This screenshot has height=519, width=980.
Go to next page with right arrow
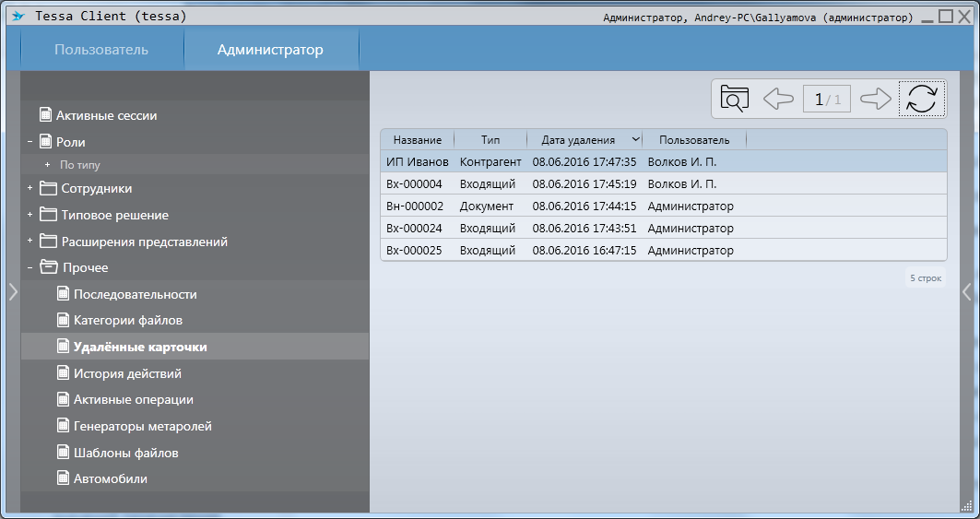[x=875, y=99]
